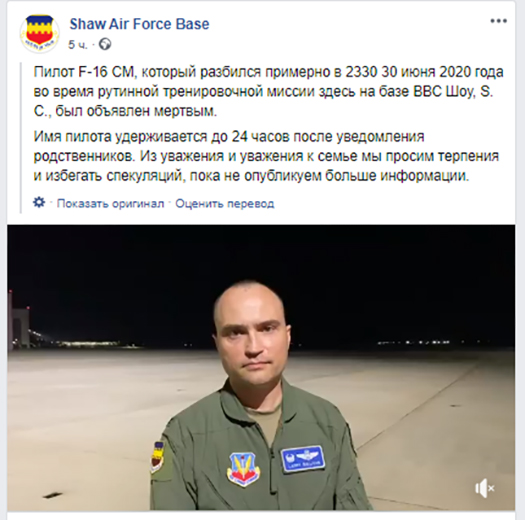The width and height of the screenshot is (525, 520).
Task: Open the Shaw Air Force Base page name link
Action: pos(139,24)
